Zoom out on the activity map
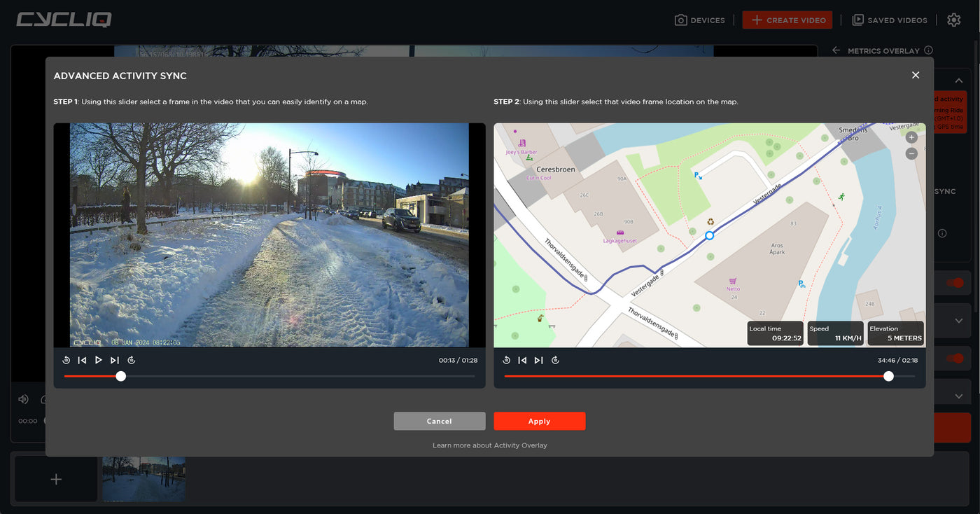This screenshot has width=980, height=514. 911,153
